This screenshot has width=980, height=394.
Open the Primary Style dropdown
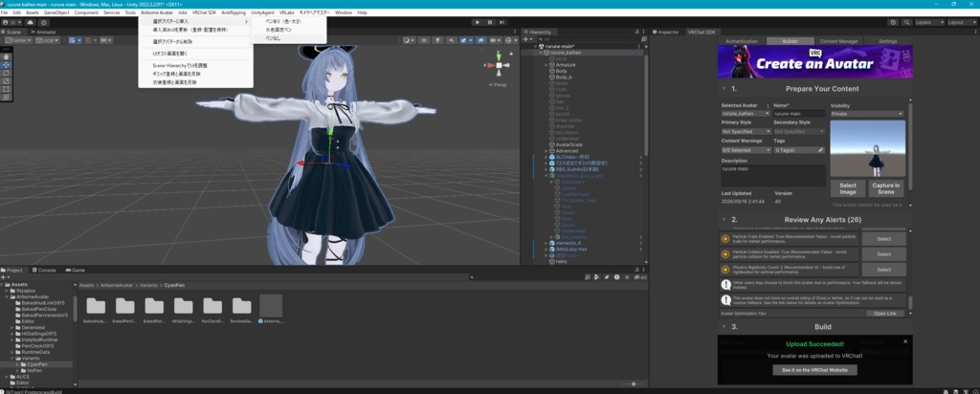tap(746, 132)
